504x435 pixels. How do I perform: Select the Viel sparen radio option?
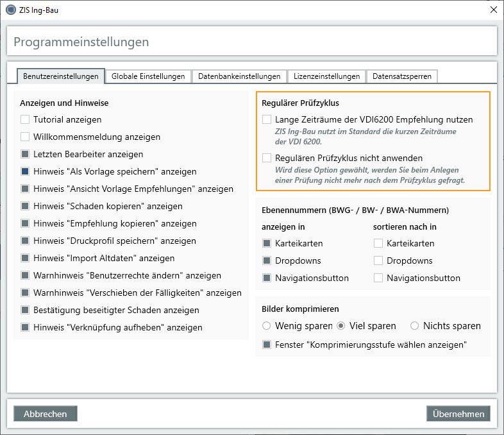[341, 326]
